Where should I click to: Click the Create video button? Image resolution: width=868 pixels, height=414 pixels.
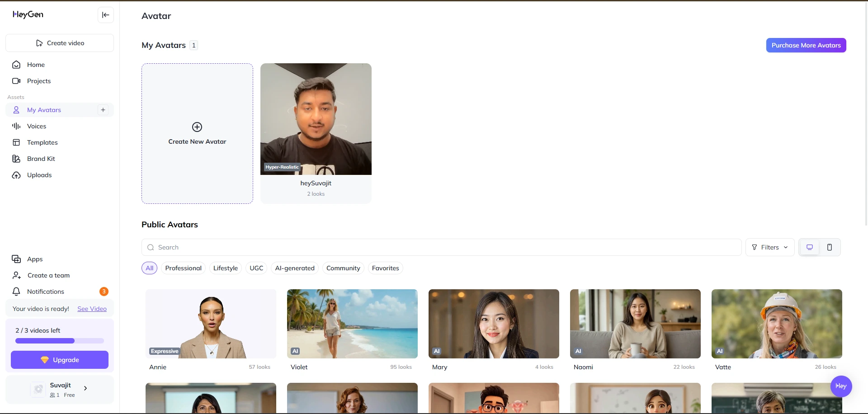click(x=60, y=43)
